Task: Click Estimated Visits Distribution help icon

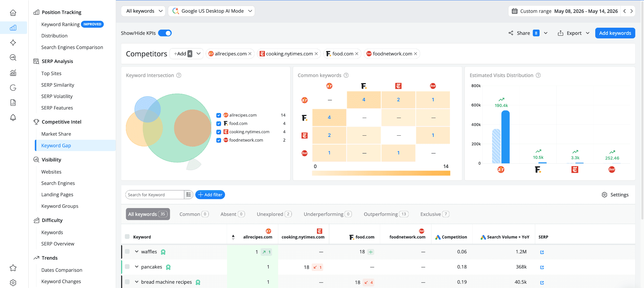Action: tap(538, 75)
